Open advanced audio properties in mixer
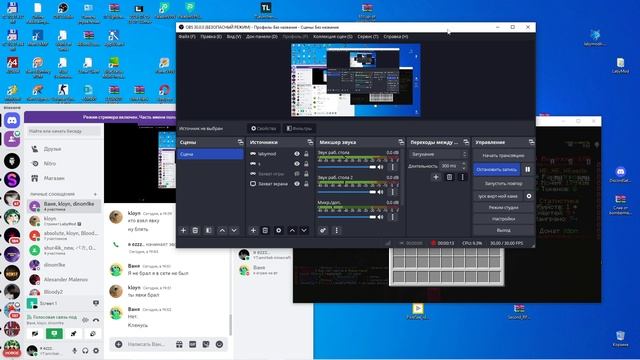Image resolution: width=640 pixels, height=360 pixels. (323, 231)
